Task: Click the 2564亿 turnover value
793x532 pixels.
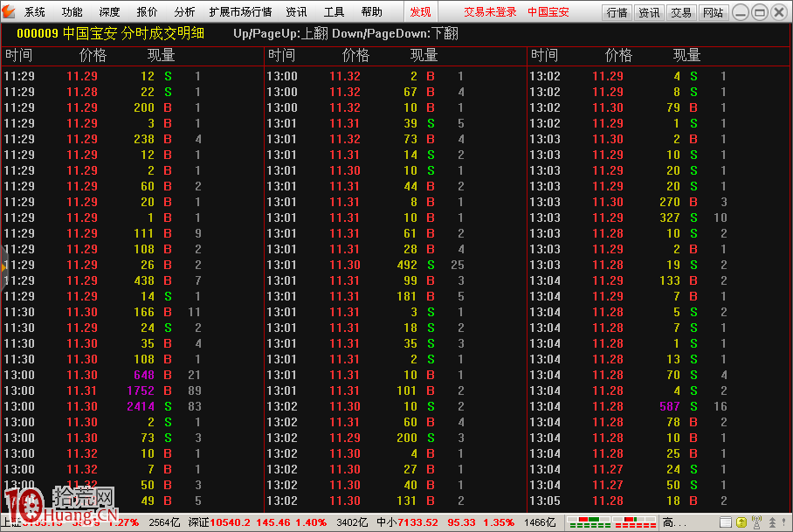Action: click(x=164, y=522)
